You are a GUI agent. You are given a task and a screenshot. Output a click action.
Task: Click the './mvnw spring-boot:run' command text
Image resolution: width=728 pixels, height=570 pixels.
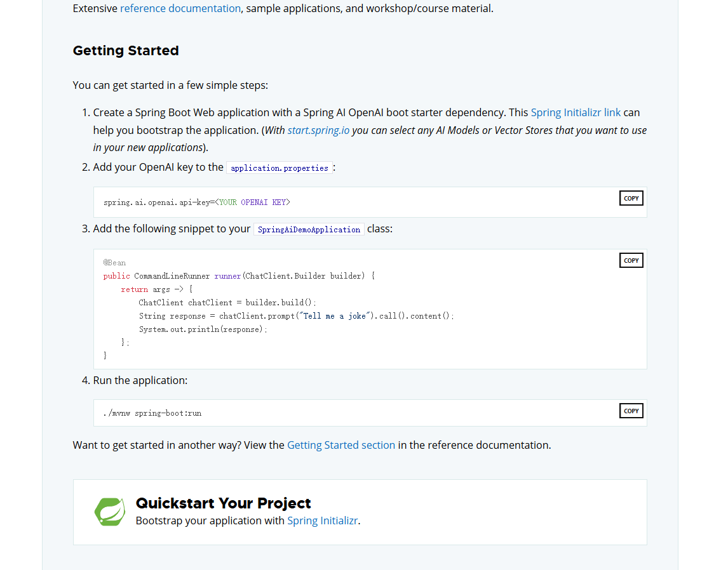click(x=152, y=413)
